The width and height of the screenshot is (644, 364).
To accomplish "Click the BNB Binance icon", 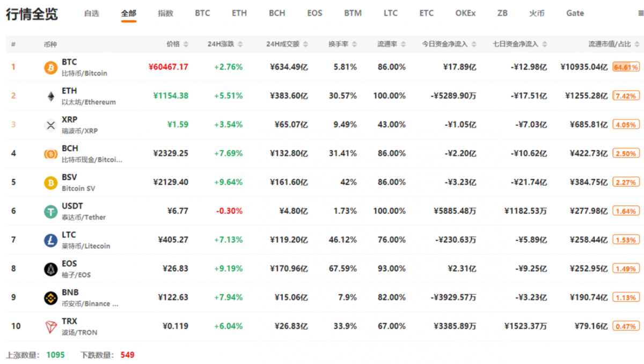I will [50, 298].
